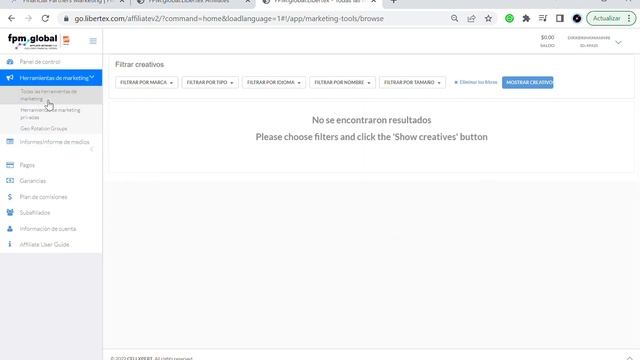The height and width of the screenshot is (360, 640).
Task: Click the media control playlist icon
Action: 543,18
